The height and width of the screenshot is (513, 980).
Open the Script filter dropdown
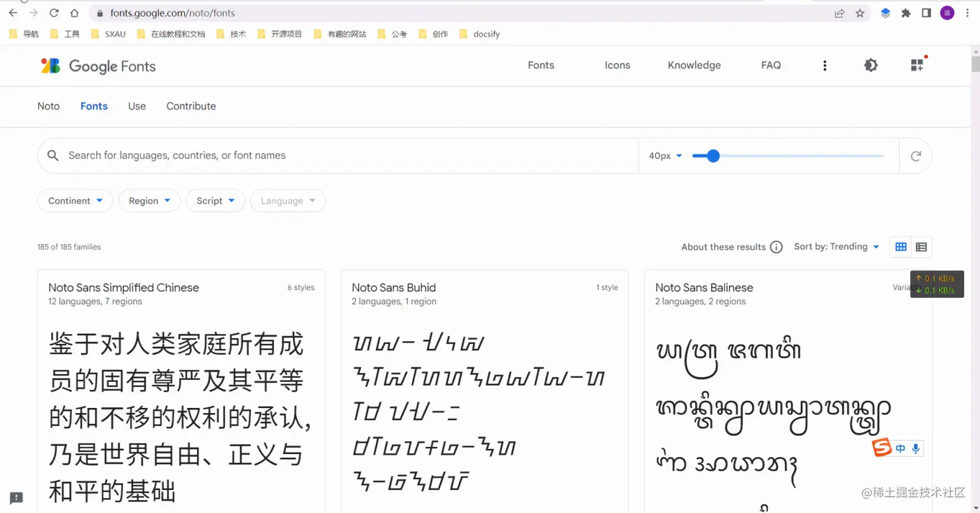[x=215, y=201]
